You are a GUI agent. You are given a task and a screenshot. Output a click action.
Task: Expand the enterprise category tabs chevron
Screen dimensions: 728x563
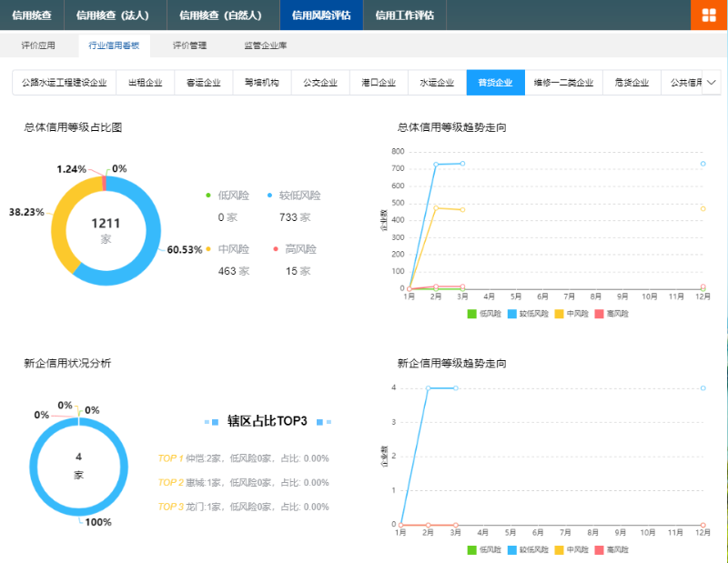click(712, 83)
